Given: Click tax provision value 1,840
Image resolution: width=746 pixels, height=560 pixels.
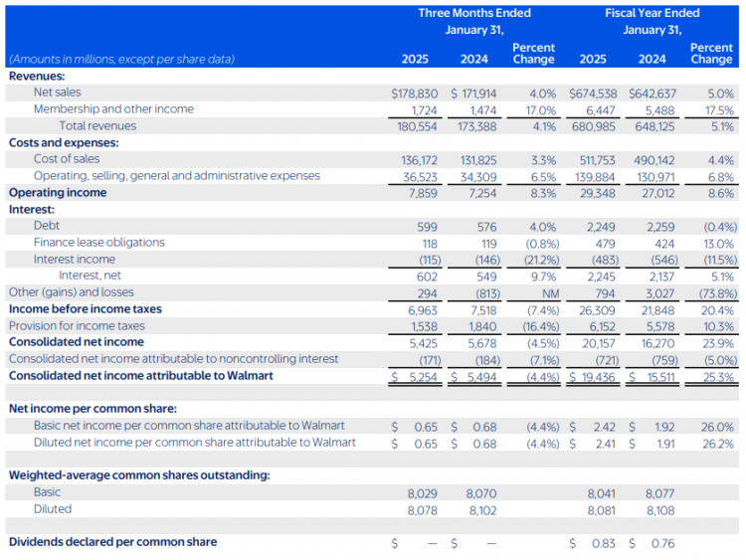Looking at the screenshot, I should click(x=482, y=327).
